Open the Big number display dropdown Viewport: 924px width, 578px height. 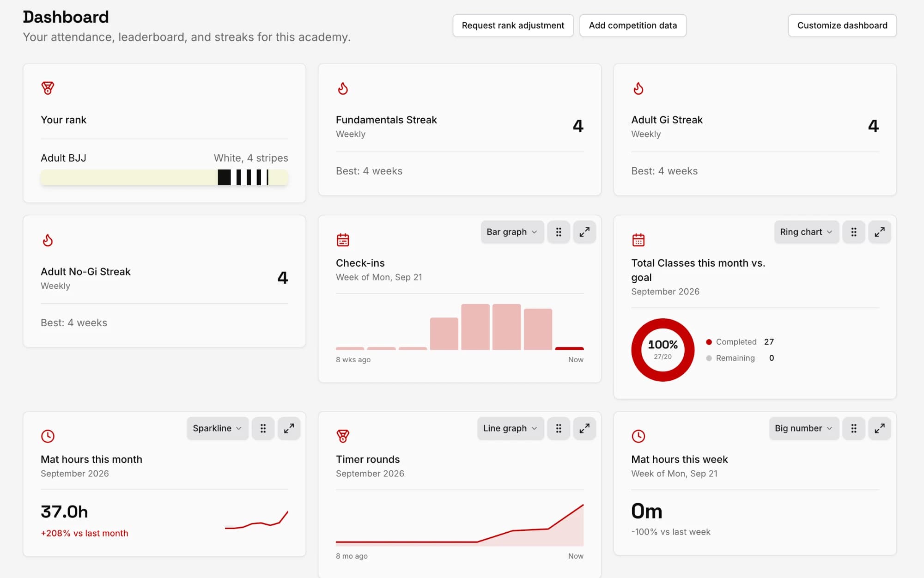803,428
